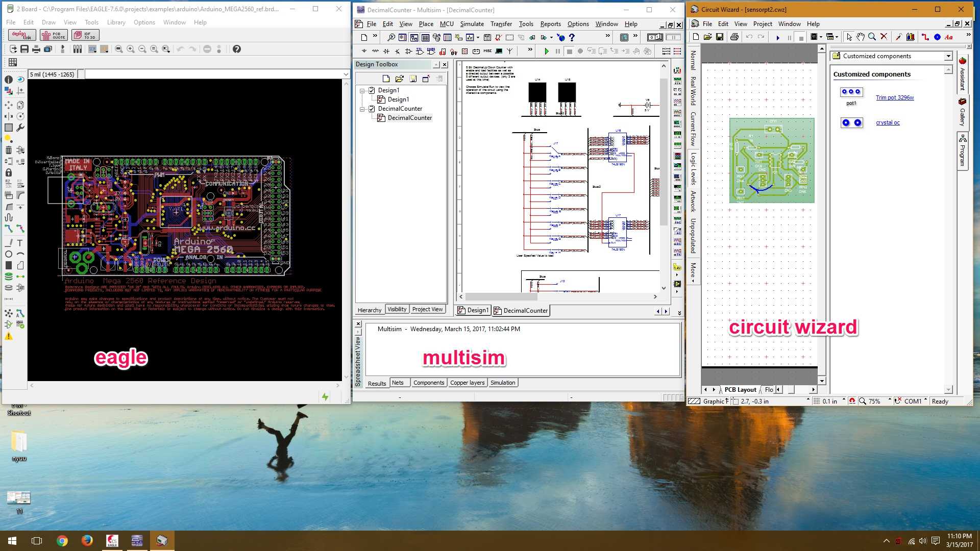Select the hand pan tool in Circuit Wizard

(x=861, y=37)
